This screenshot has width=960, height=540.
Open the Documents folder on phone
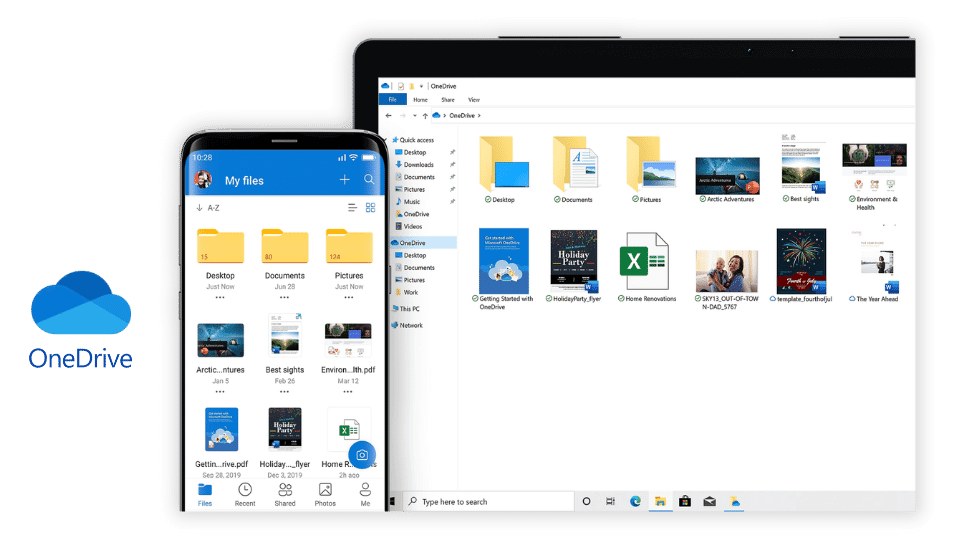coord(285,247)
